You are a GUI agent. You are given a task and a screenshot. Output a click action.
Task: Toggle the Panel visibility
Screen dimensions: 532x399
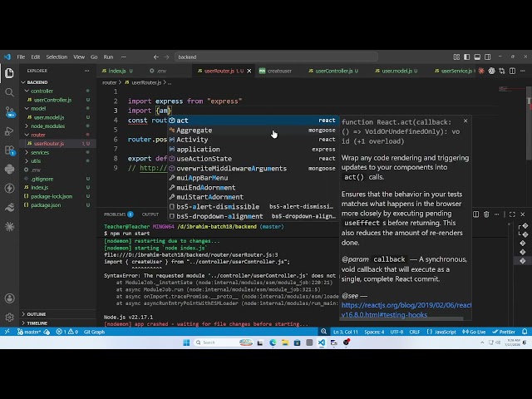[477, 57]
